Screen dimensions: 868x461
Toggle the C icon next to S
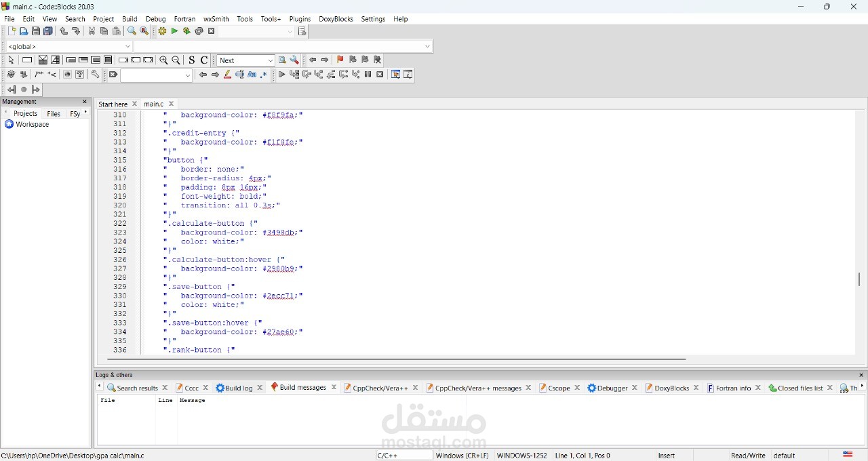[x=204, y=60]
